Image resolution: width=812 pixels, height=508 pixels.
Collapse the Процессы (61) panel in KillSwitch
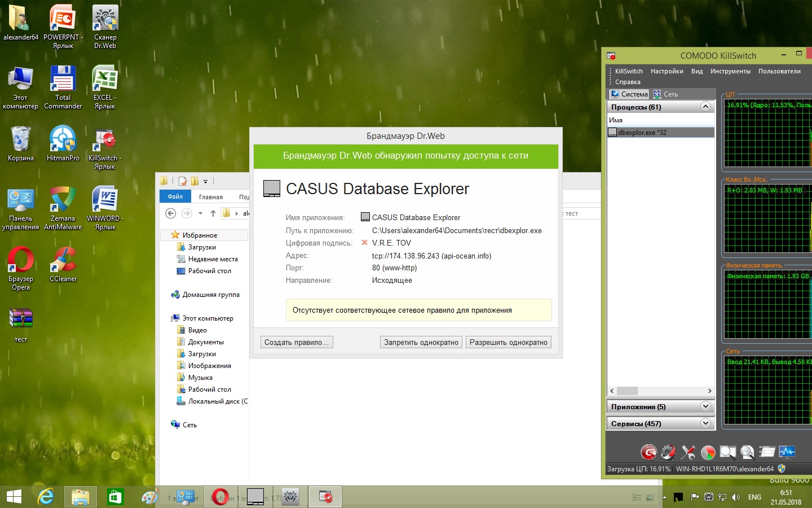[705, 107]
